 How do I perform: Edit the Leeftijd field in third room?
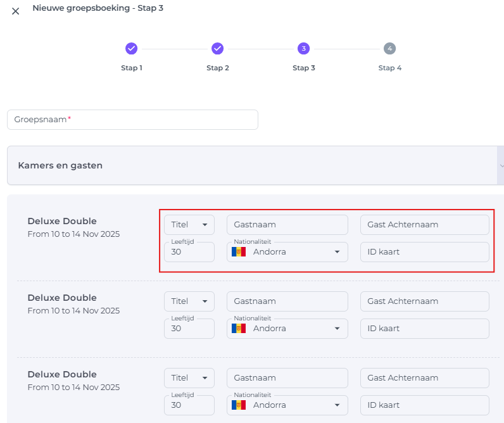coord(189,405)
